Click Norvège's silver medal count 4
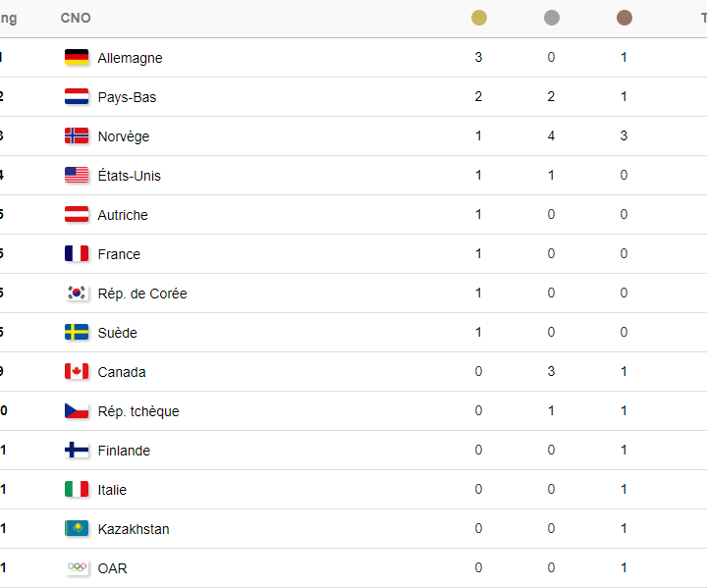The width and height of the screenshot is (707, 588). [551, 135]
